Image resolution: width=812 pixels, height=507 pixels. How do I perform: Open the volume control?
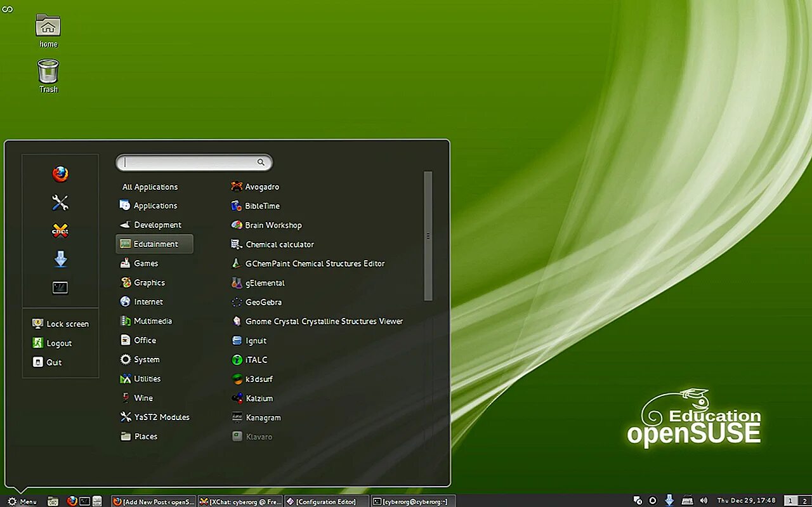[x=704, y=501]
